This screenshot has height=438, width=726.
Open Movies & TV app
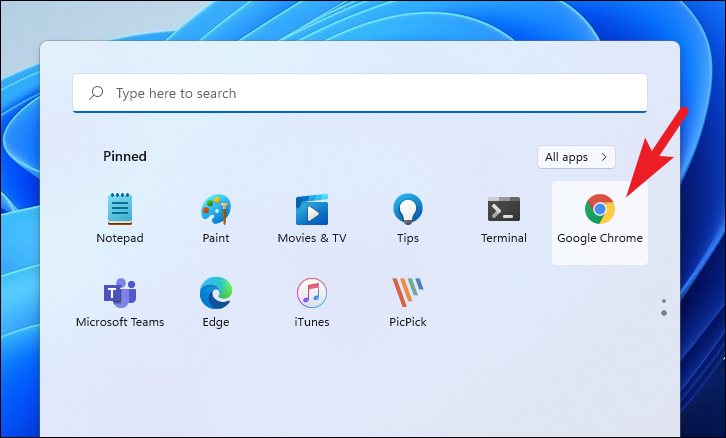pyautogui.click(x=312, y=219)
